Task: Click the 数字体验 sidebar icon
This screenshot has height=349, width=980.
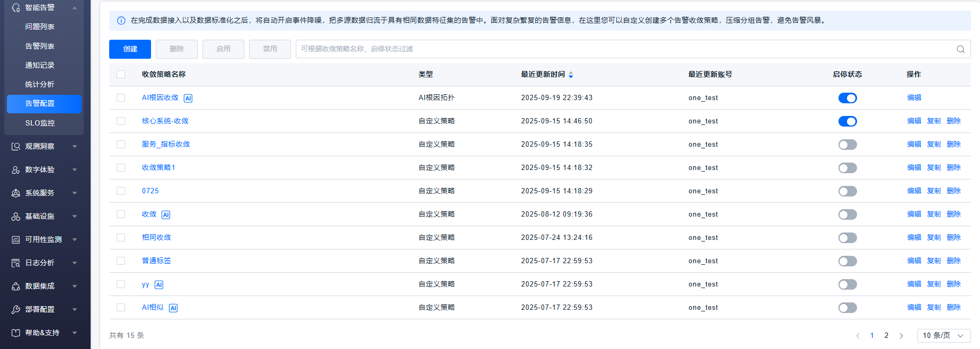Action: coord(16,169)
